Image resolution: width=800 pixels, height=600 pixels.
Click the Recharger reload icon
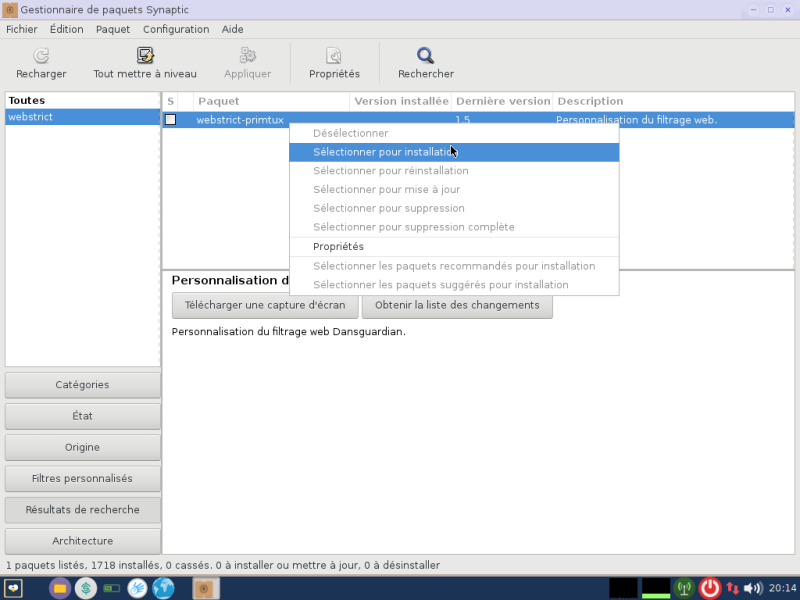tap(41, 55)
